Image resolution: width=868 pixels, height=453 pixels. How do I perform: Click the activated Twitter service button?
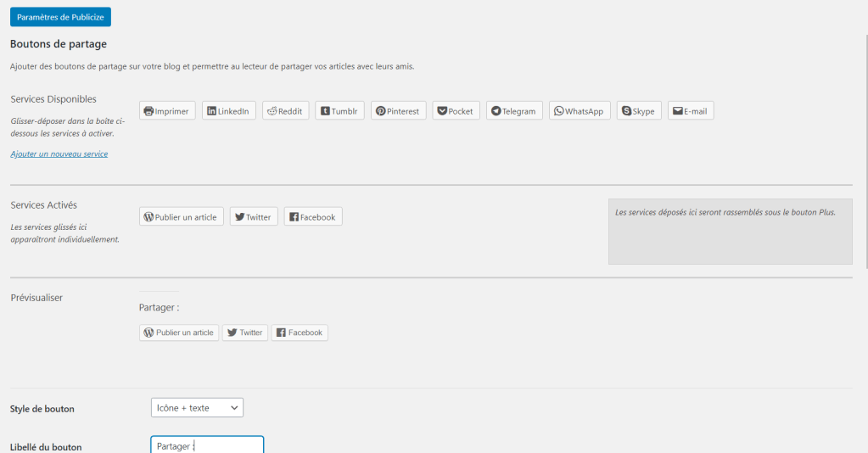[x=253, y=217]
